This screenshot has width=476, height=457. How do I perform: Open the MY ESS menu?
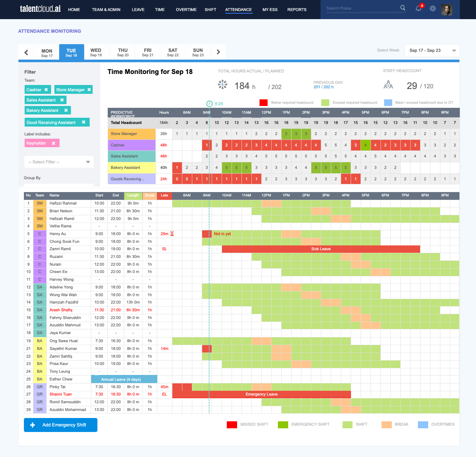click(270, 10)
